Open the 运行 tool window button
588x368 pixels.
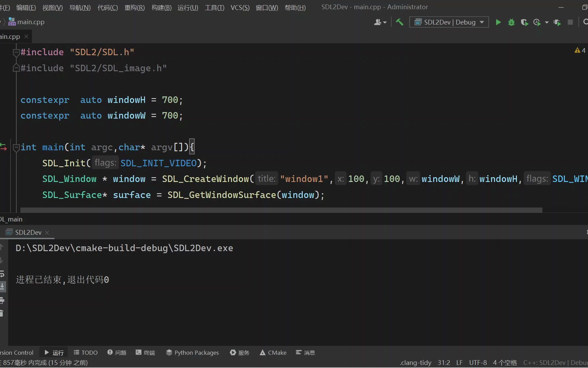54,353
